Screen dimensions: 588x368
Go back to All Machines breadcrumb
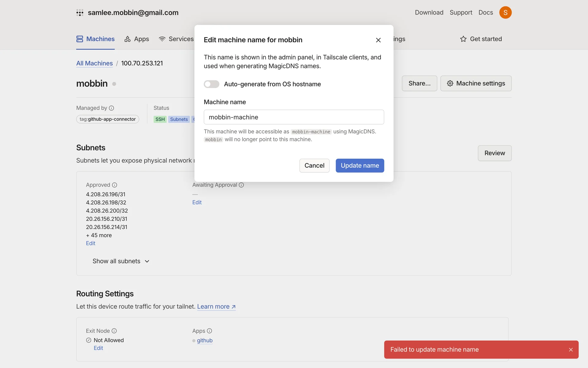[x=94, y=63]
